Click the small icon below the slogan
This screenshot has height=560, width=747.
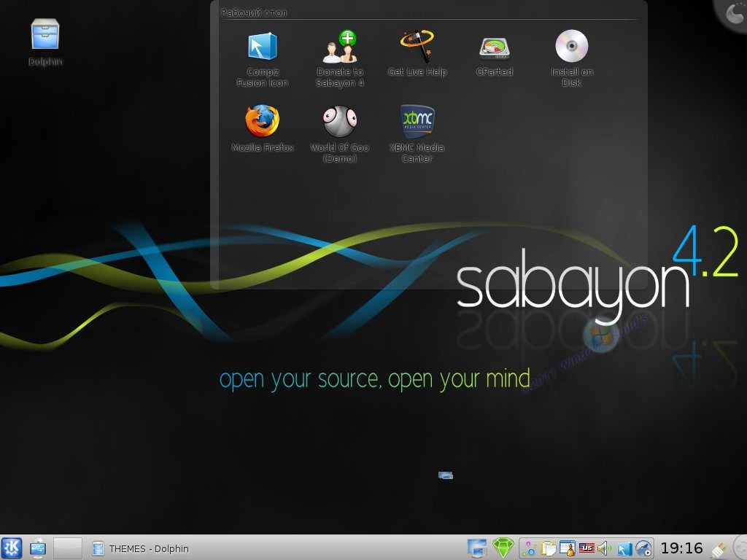pos(446,475)
